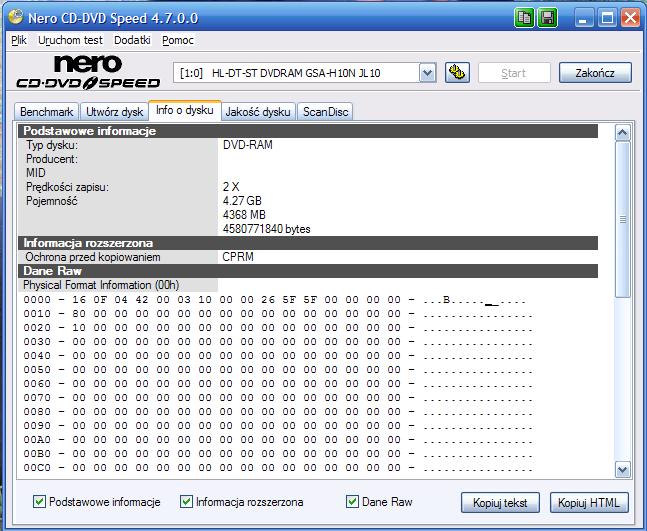Click the Typ dysku label
This screenshot has height=531, width=647.
[52, 145]
